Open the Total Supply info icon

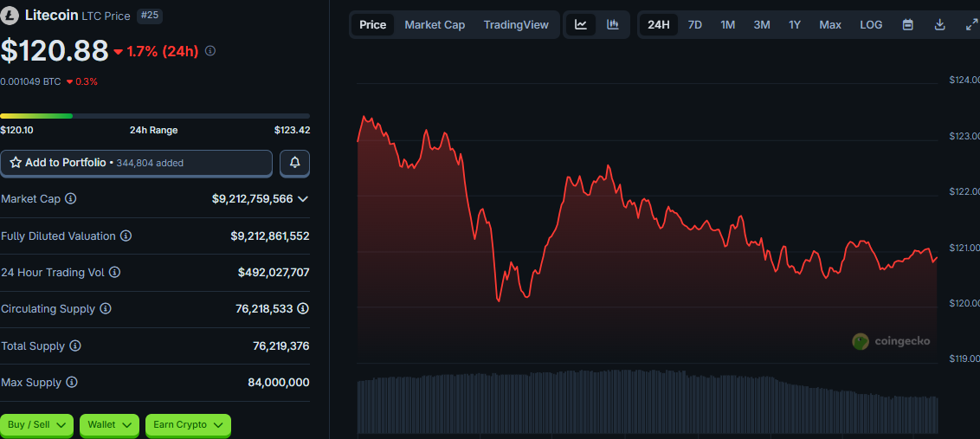click(x=75, y=345)
